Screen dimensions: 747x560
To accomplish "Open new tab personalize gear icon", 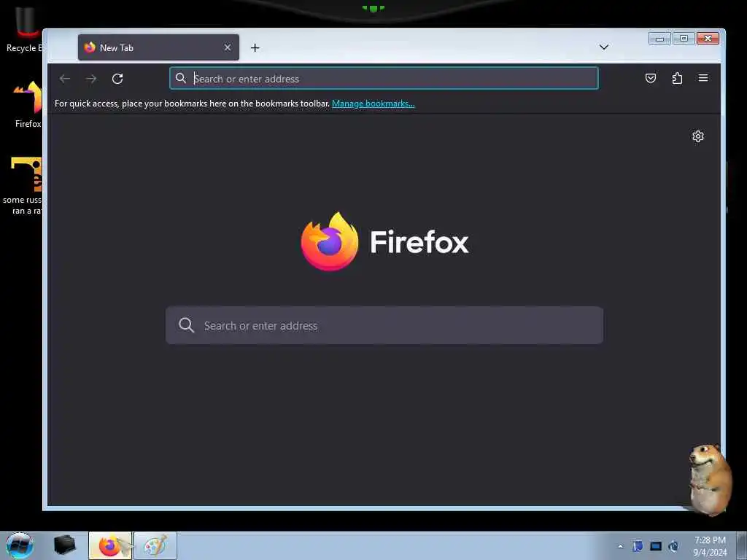I will click(x=698, y=136).
